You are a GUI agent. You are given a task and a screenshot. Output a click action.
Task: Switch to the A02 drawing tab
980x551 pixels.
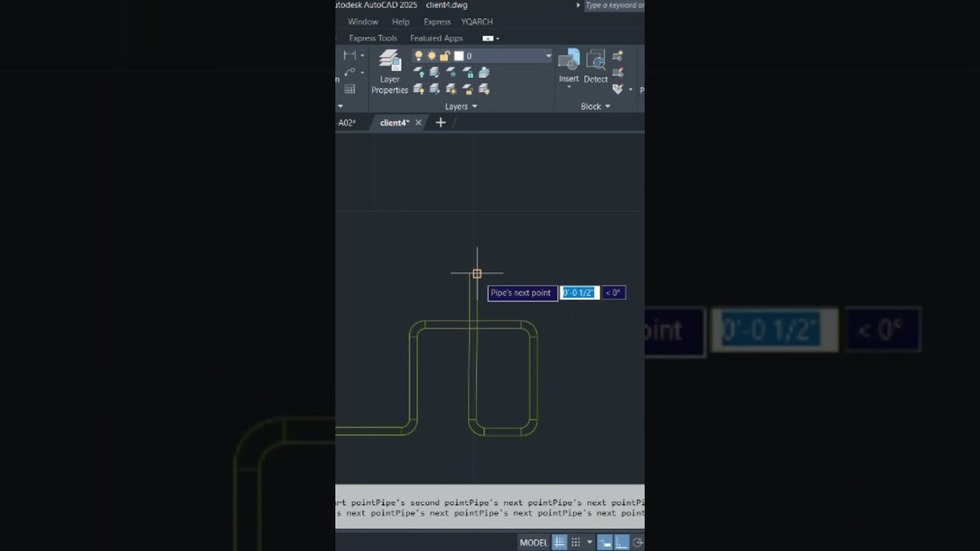[x=347, y=122]
